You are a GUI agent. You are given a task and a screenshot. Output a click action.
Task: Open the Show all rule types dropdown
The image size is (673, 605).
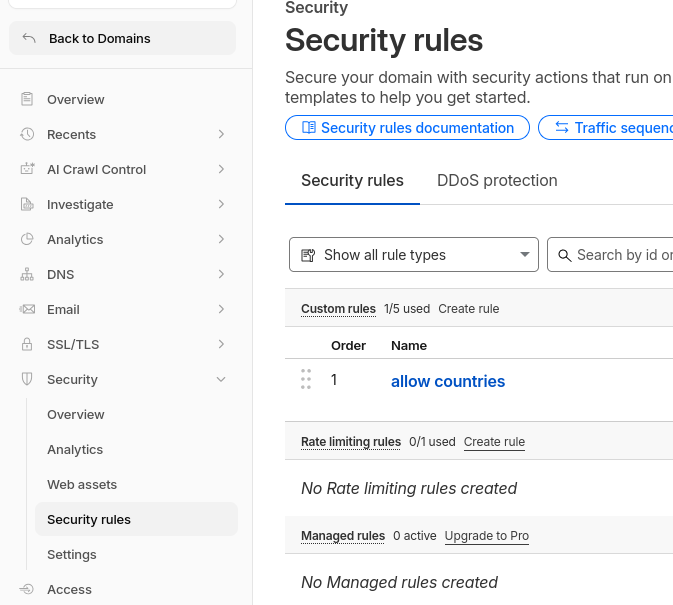click(x=414, y=255)
